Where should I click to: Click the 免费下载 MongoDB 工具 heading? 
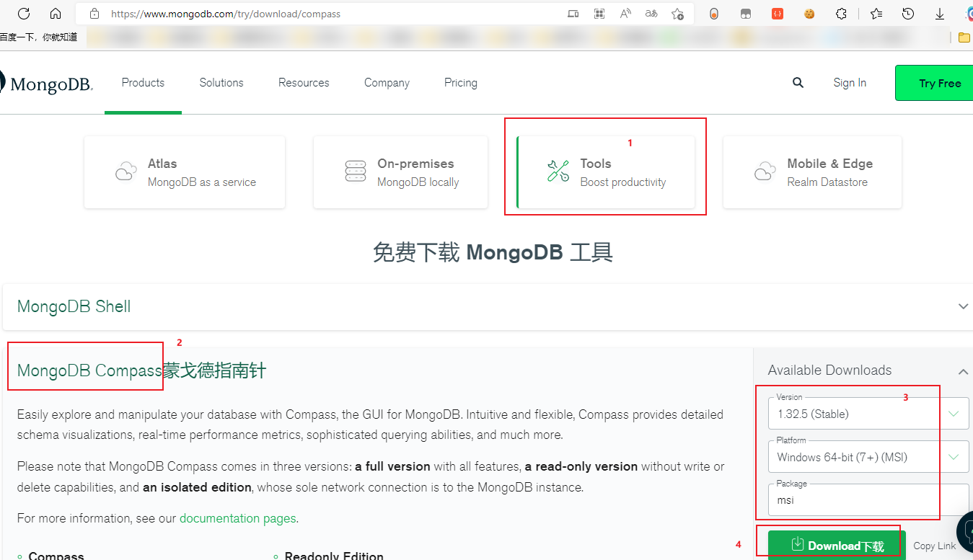click(493, 252)
